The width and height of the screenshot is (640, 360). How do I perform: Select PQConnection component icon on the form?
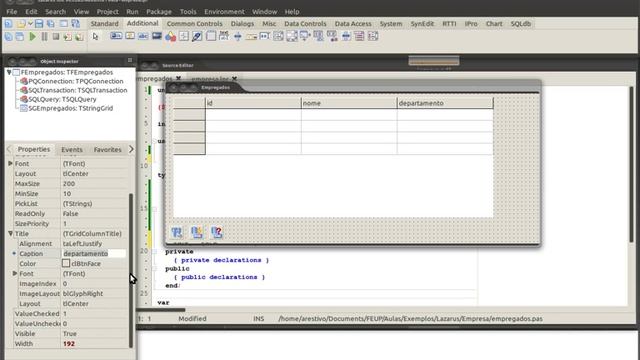pyautogui.click(x=177, y=233)
